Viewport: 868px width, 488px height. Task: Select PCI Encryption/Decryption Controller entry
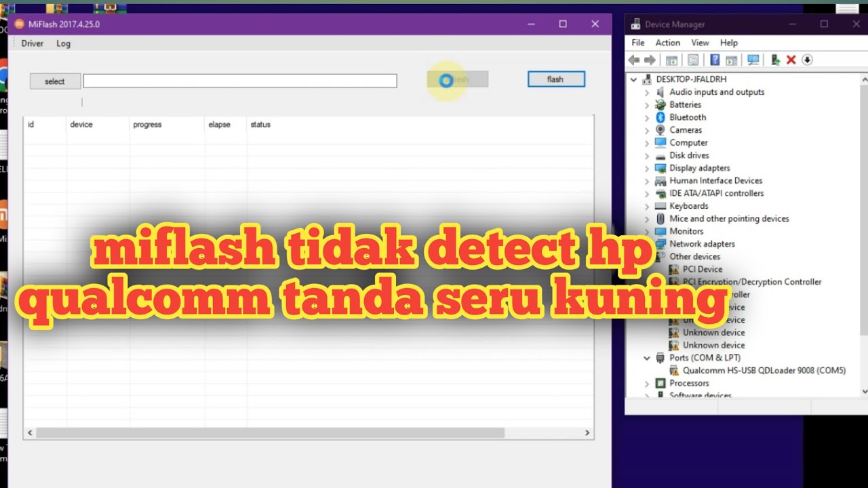[752, 282]
